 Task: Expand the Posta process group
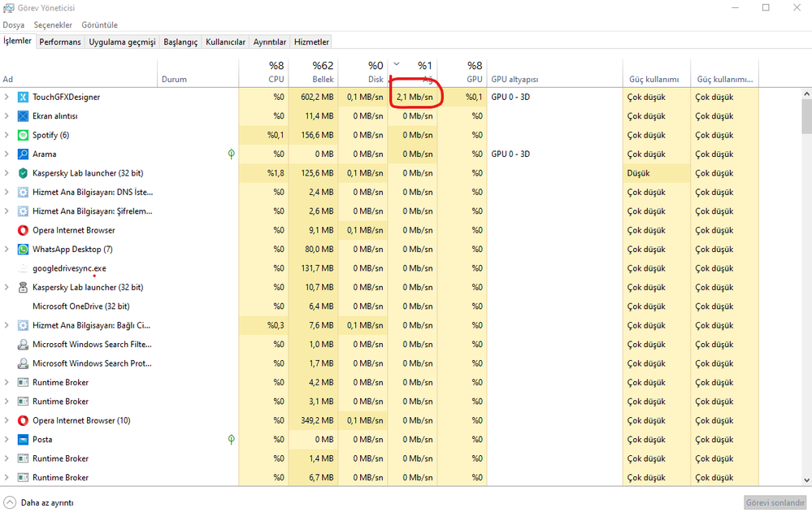(x=7, y=439)
